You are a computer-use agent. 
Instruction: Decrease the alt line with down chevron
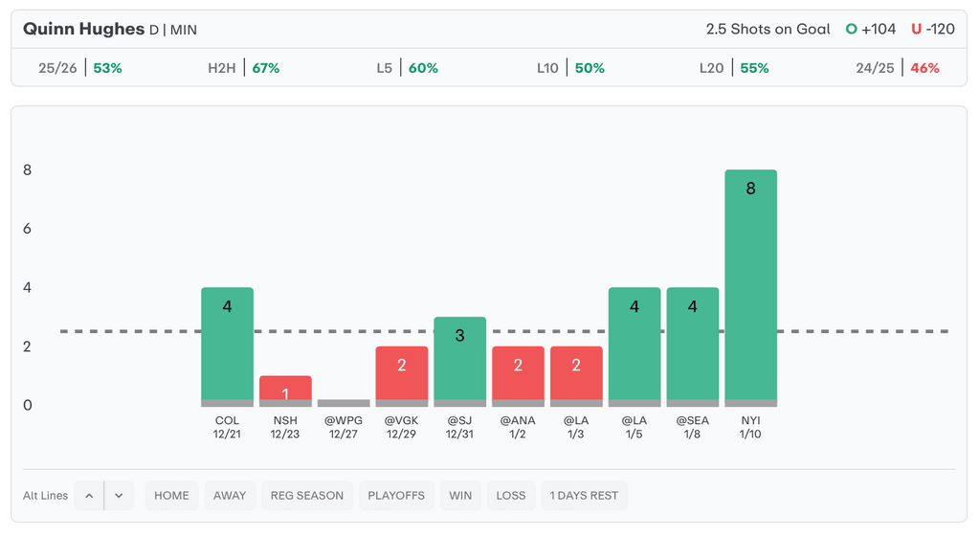click(119, 496)
